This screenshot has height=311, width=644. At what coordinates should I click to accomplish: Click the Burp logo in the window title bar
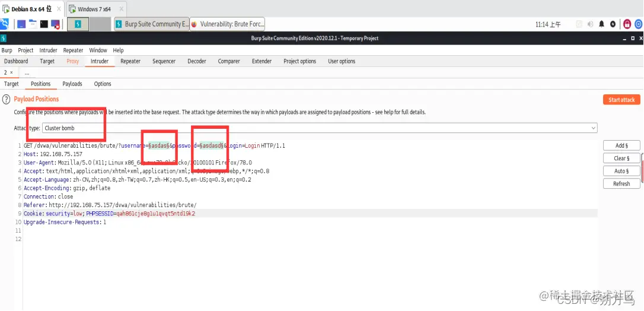pos(4,38)
